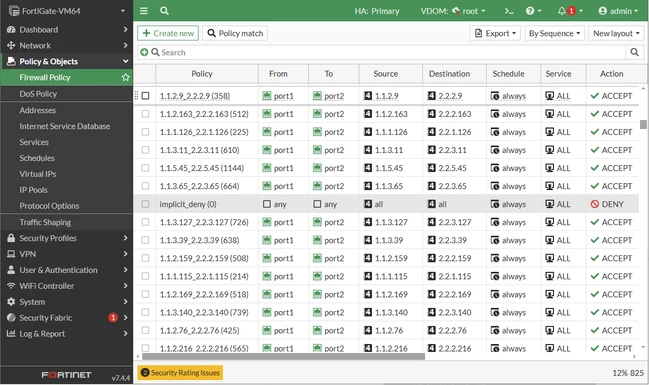649x385 pixels.
Task: Favorite Firewall Policy with star icon
Action: coord(126,77)
